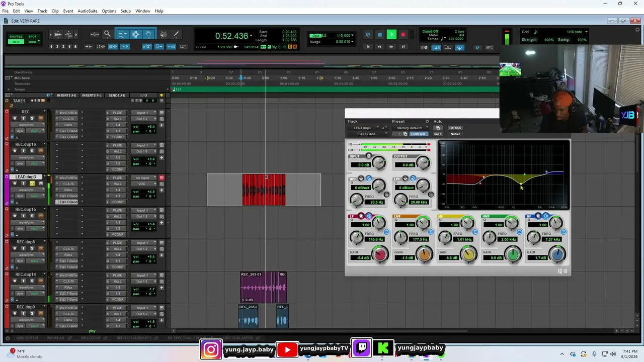The width and height of the screenshot is (644, 362).
Task: Start playback with the Play button
Action: [391, 35]
